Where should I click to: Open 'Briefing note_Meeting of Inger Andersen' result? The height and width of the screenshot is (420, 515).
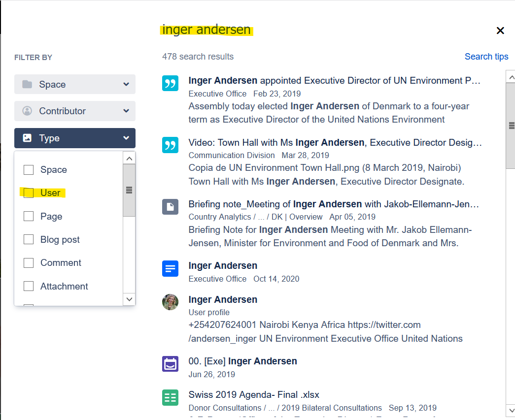(334, 204)
